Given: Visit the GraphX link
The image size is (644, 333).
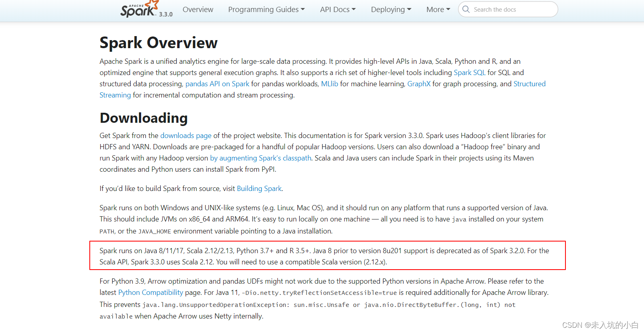Looking at the screenshot, I should pyautogui.click(x=419, y=84).
